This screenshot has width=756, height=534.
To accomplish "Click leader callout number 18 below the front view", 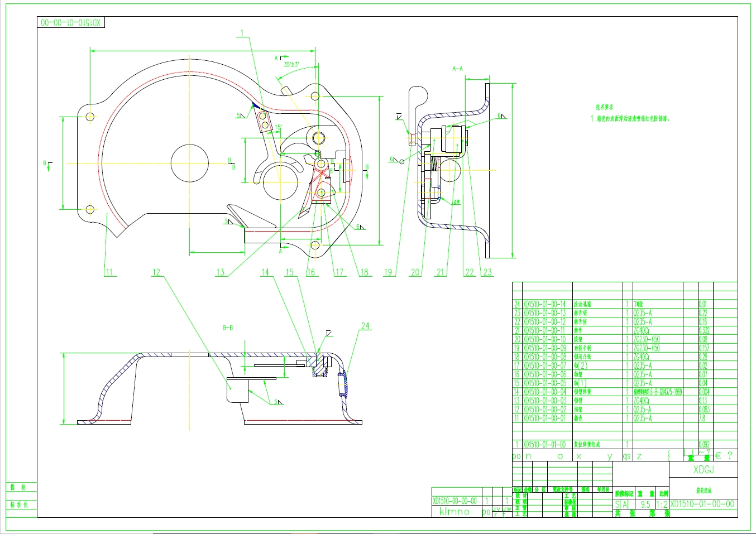I will point(364,272).
